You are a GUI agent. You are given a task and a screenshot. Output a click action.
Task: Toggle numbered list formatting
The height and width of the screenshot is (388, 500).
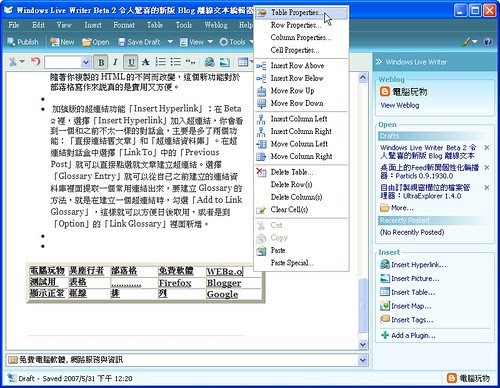point(160,62)
